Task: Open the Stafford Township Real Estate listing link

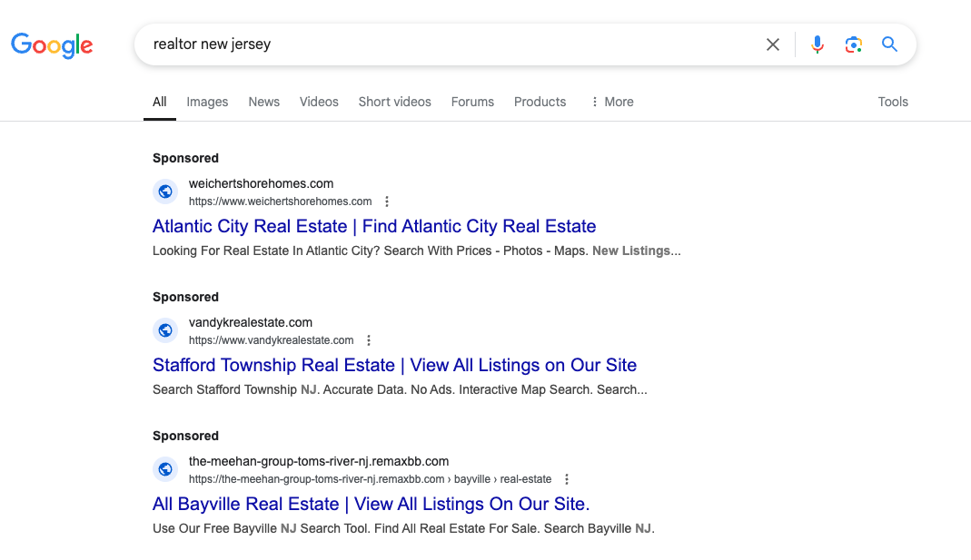Action: 394,365
